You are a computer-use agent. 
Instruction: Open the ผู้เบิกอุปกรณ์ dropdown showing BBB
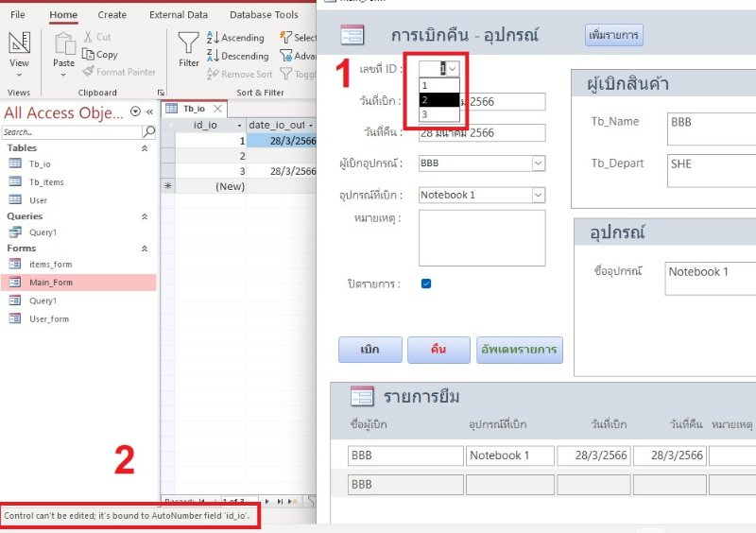tap(538, 163)
